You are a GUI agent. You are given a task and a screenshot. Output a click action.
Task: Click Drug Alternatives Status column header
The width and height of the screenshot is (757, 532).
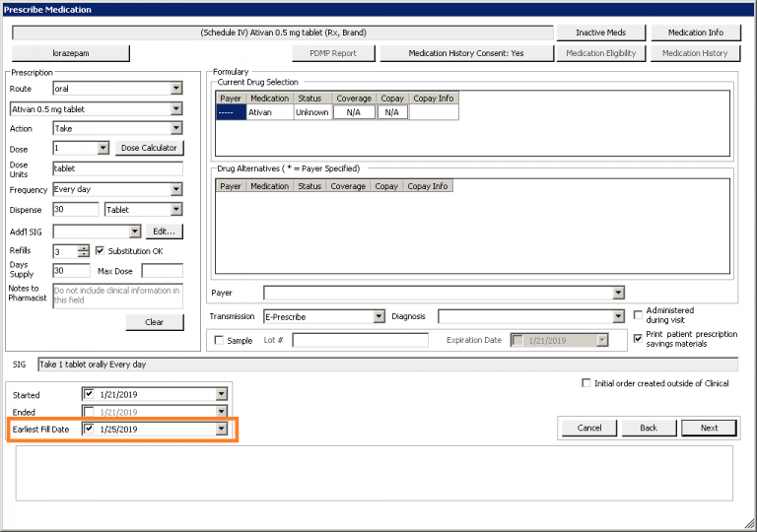310,186
